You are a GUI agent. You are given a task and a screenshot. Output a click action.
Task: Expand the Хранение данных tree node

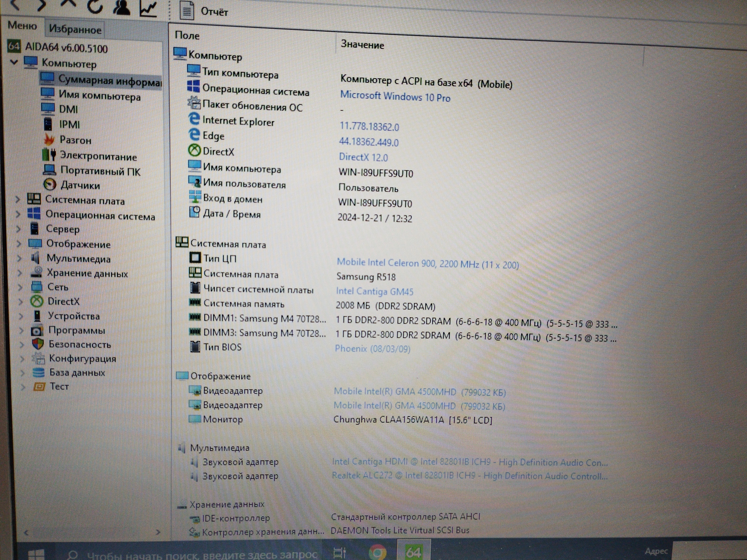tap(20, 273)
